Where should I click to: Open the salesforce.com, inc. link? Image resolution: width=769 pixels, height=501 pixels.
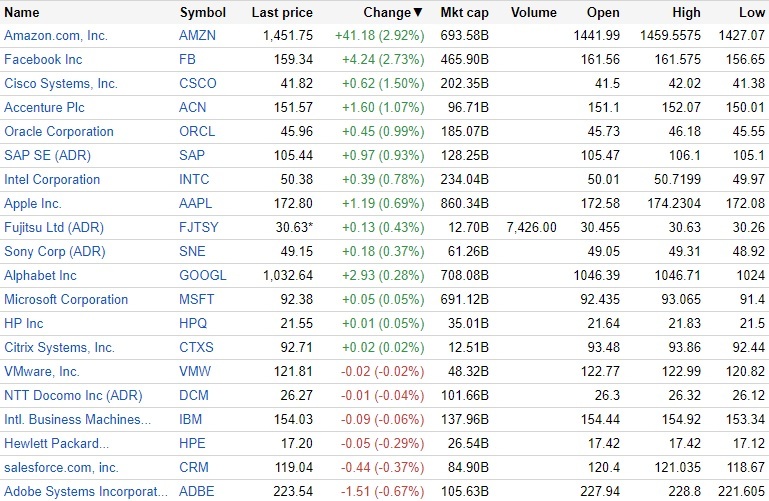click(61, 468)
